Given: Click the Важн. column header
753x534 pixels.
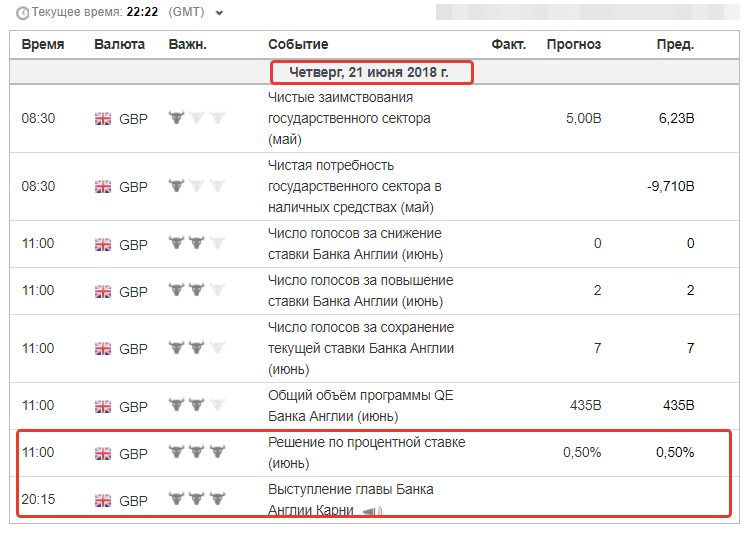Looking at the screenshot, I should tap(187, 44).
